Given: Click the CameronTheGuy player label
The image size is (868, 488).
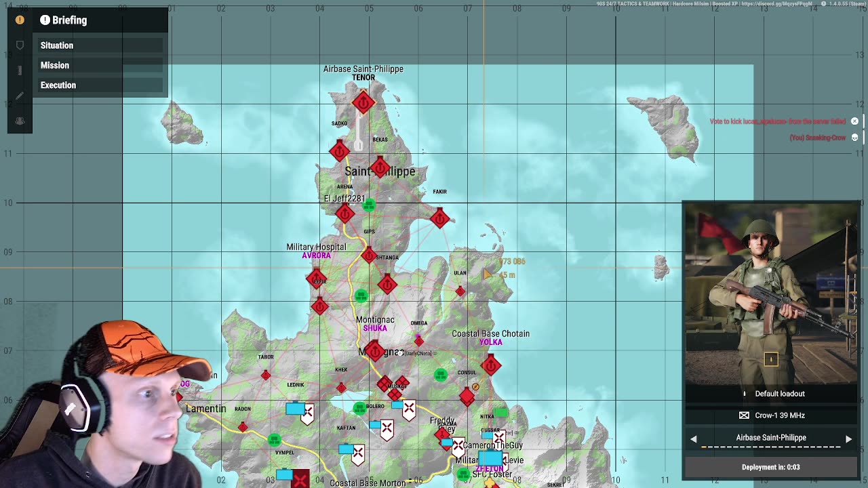Looking at the screenshot, I should [493, 445].
